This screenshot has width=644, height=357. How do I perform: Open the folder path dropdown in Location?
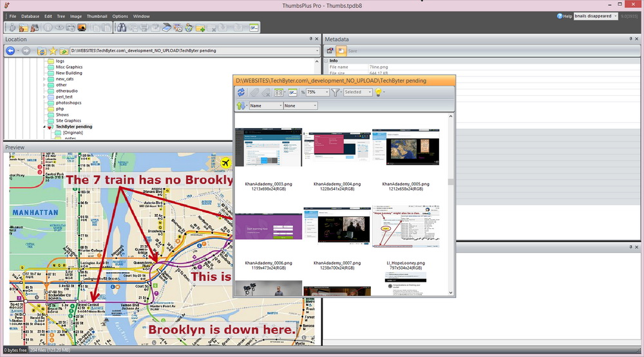(x=317, y=51)
